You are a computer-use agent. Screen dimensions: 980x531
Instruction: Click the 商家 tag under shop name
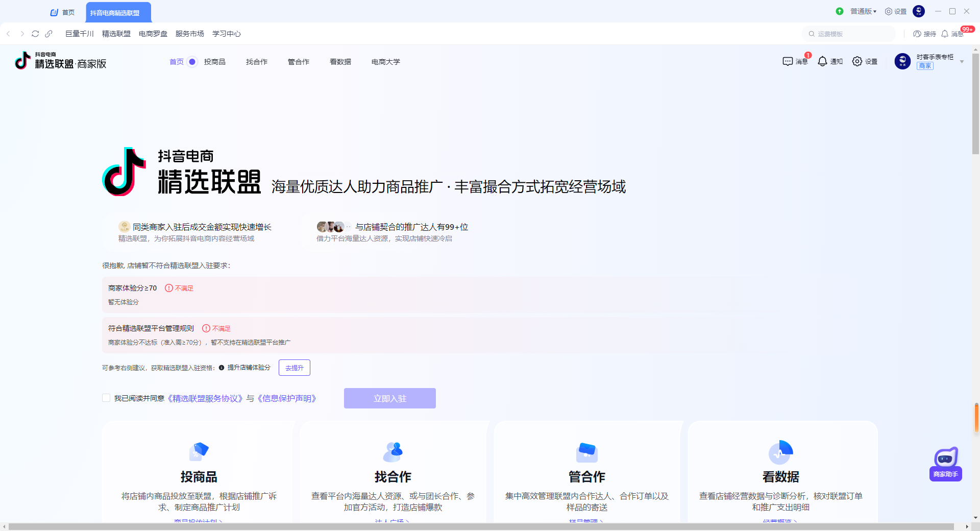(925, 66)
